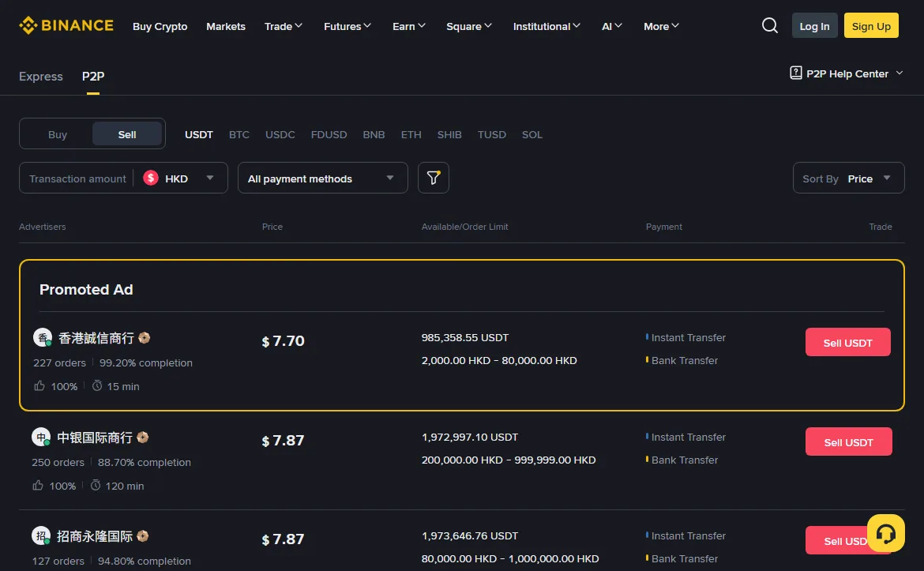This screenshot has width=924, height=571.
Task: Click the Transaction amount input field
Action: point(77,178)
